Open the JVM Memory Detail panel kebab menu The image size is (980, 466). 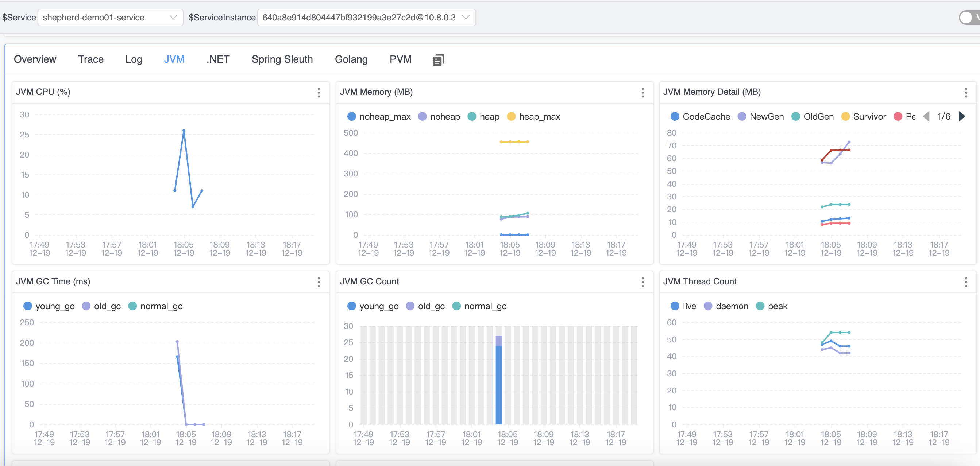pyautogui.click(x=965, y=92)
